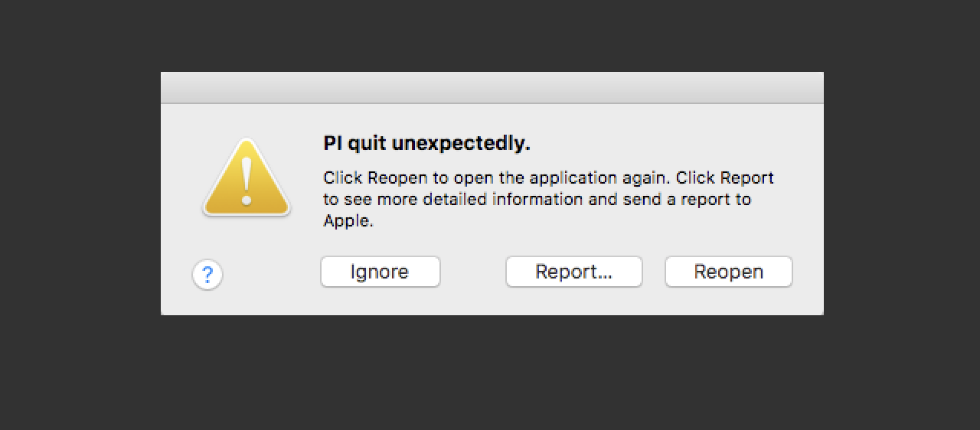Open the crash report with Report…
Screen dimensions: 980x430
[x=573, y=272]
